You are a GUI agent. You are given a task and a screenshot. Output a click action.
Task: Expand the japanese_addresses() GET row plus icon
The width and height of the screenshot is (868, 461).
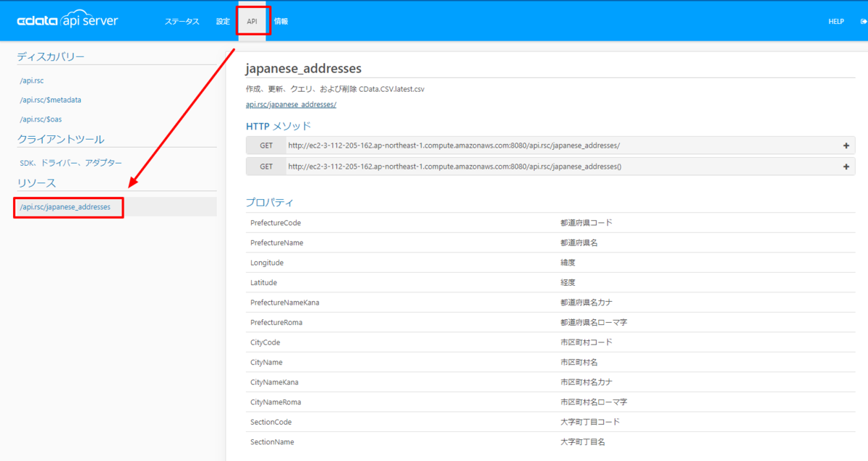(846, 166)
